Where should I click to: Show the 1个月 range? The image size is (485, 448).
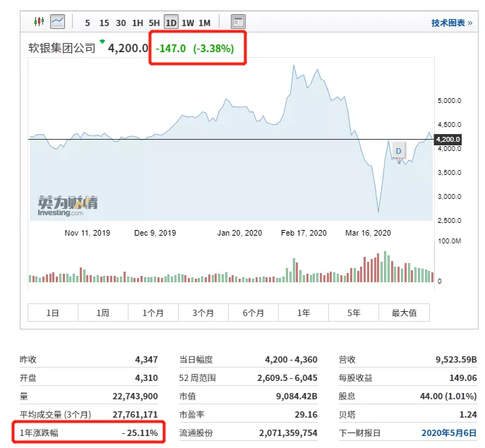[153, 313]
